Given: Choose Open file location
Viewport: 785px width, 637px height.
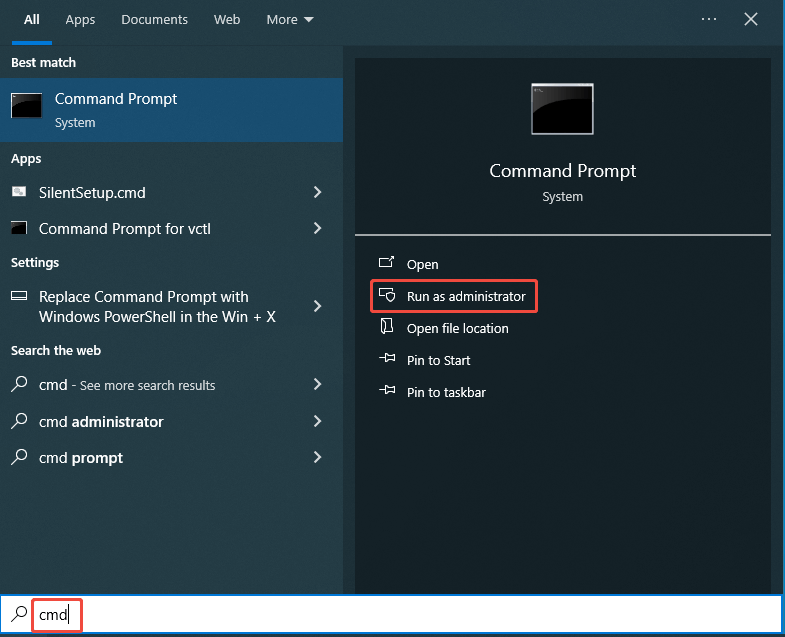Looking at the screenshot, I should click(x=458, y=329).
